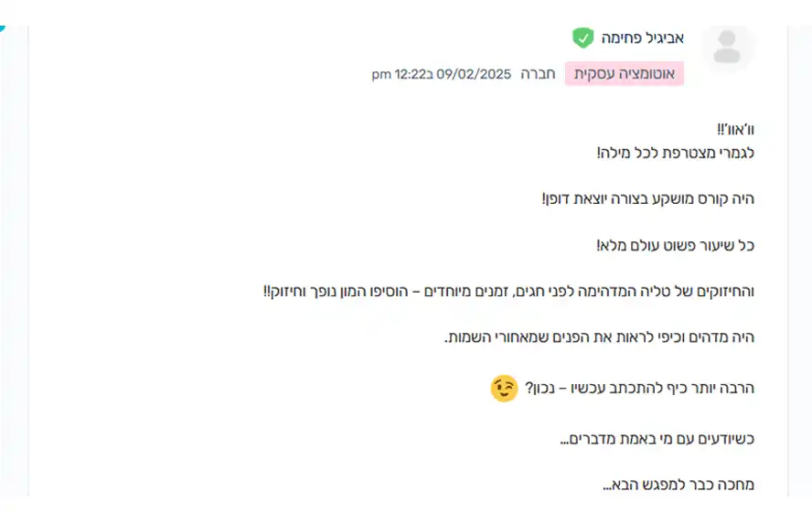Image resolution: width=812 pixels, height=513 pixels.
Task: Select the pink אוטומציה עסקית tag
Action: point(625,73)
